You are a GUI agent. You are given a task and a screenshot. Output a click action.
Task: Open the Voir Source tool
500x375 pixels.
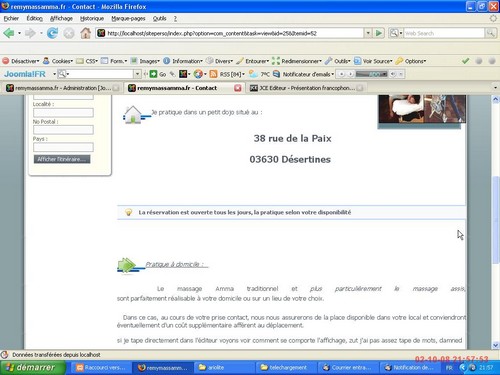373,61
